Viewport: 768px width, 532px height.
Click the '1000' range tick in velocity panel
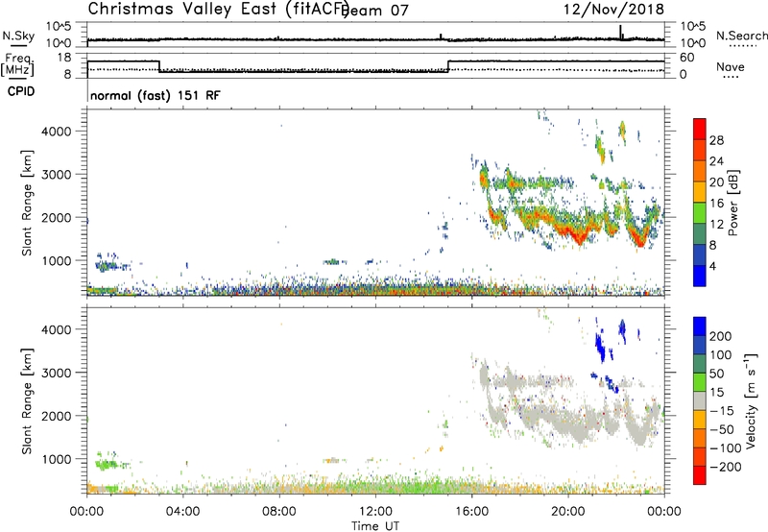[x=57, y=459]
